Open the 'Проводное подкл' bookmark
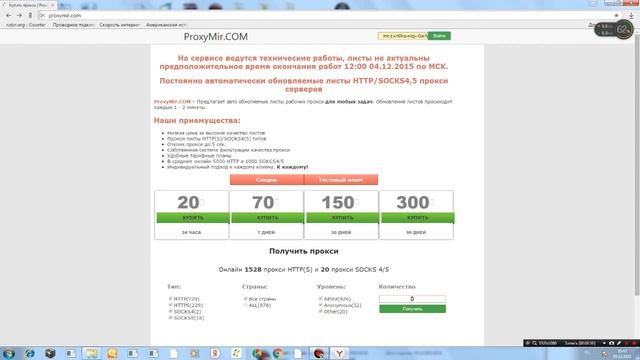This screenshot has height=360, width=640. point(73,25)
